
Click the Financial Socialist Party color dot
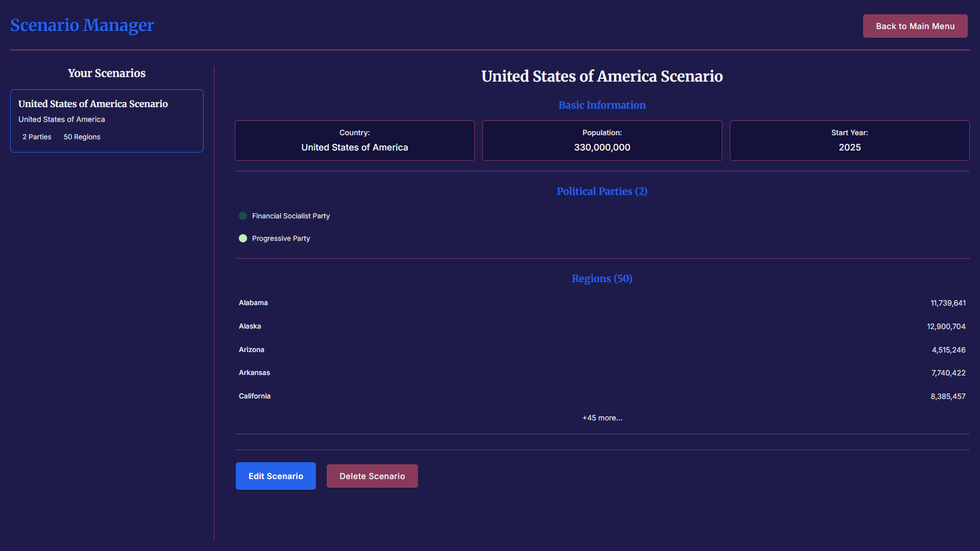pos(243,216)
